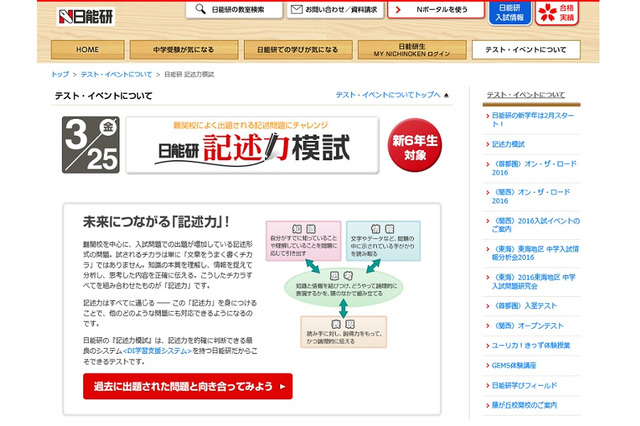
Task: Open 藤が丘校開校のご案内 sidebar link
Action: pyautogui.click(x=524, y=405)
